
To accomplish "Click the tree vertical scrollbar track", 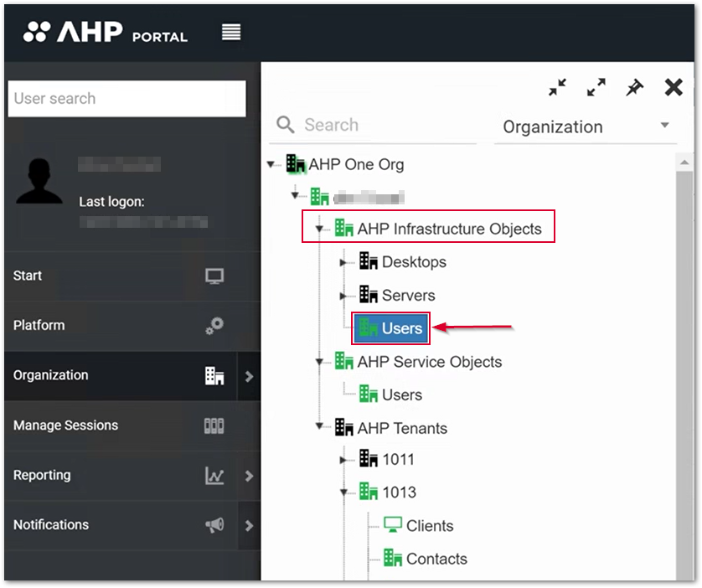I will point(684,376).
